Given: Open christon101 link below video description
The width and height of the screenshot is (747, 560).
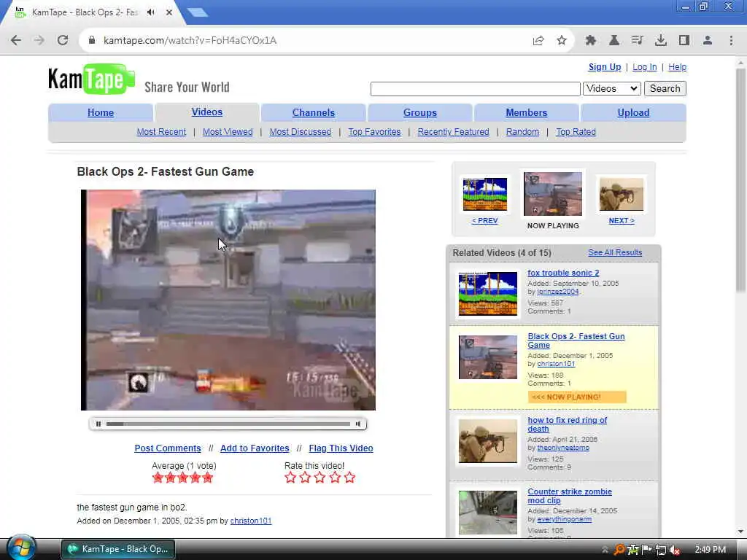Looking at the screenshot, I should [251, 521].
